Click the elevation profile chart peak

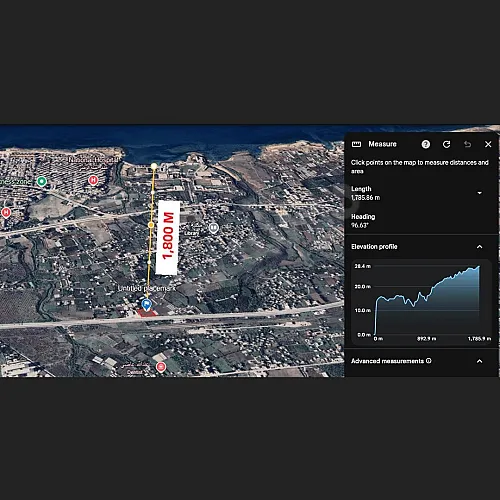(479, 267)
